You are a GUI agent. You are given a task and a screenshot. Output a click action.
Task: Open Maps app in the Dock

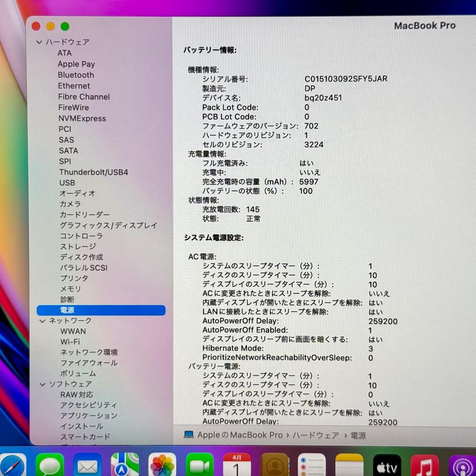click(x=125, y=465)
